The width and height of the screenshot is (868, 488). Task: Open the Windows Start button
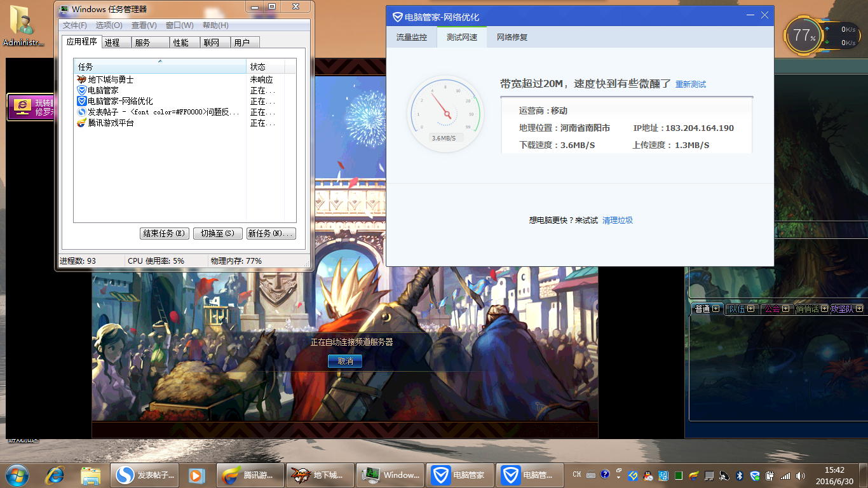pyautogui.click(x=17, y=475)
